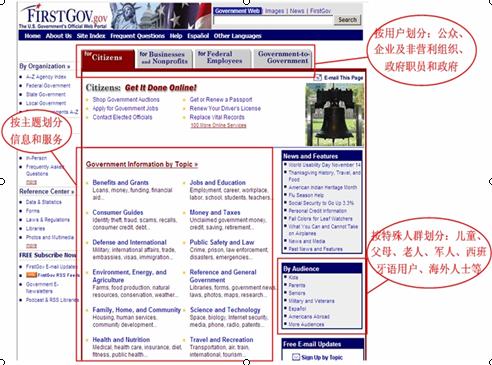
Task: Click the E-mail This Page icon
Action: click(318, 77)
